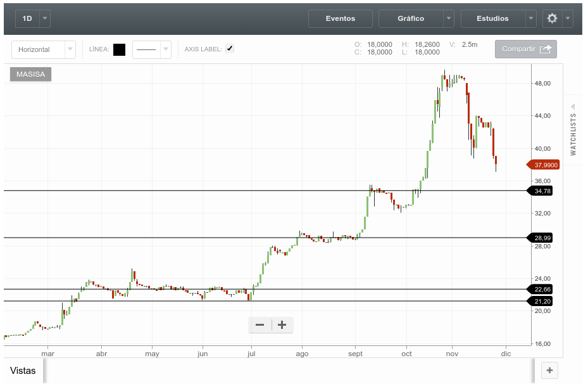Screen dimensions: 588x391
Task: Select the 34,78 horizontal line label
Action: coord(542,191)
